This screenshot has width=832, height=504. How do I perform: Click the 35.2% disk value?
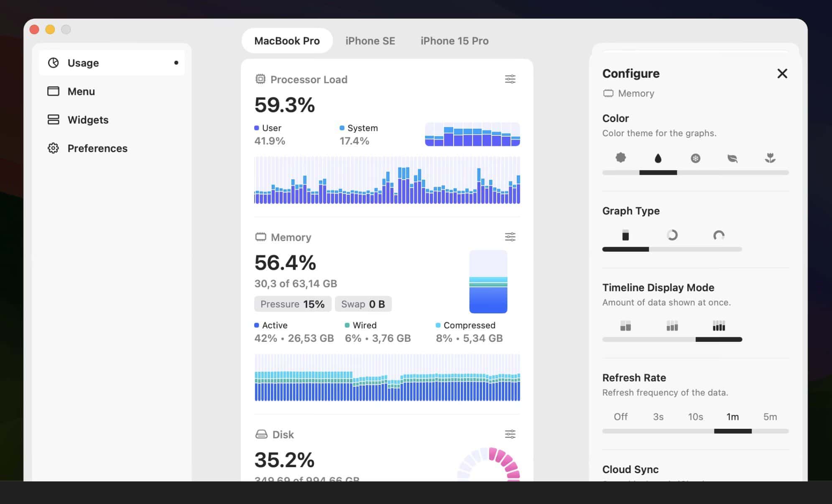pyautogui.click(x=284, y=460)
